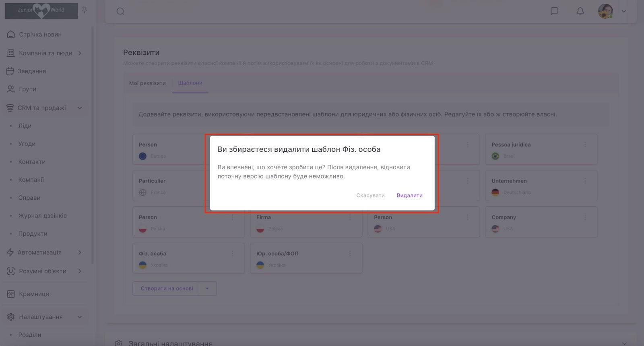This screenshot has height=346, width=644.
Task: Open options menu for Юр. особа/ФОП template
Action: click(x=350, y=253)
